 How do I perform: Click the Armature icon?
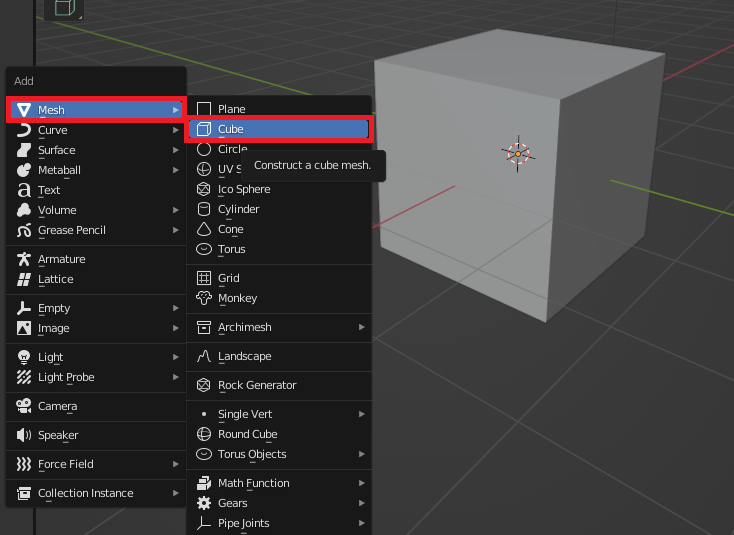(24, 259)
